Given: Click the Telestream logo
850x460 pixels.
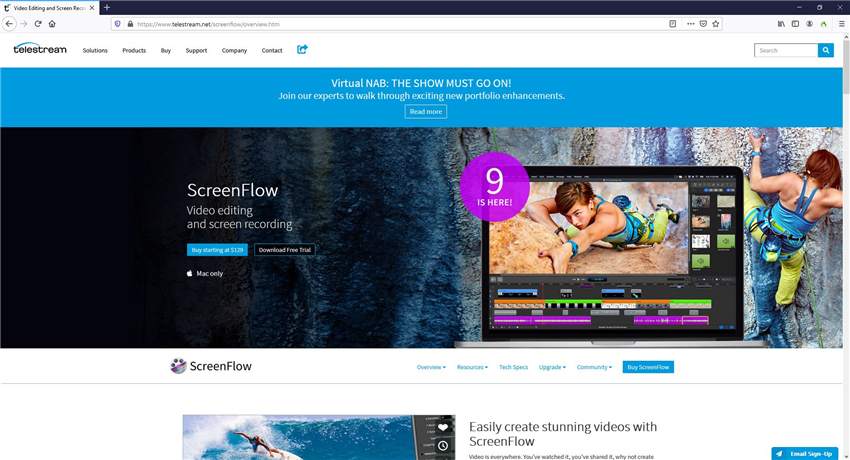Looking at the screenshot, I should pos(40,49).
